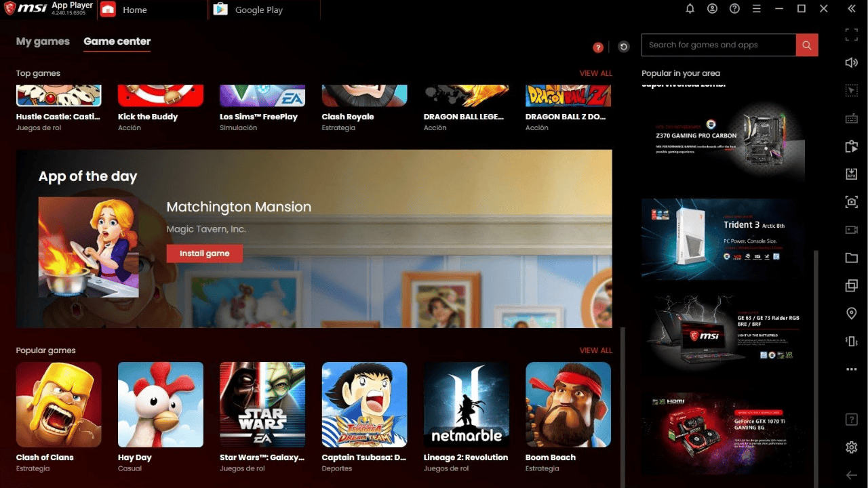Open the keyboard game controls icon

point(852,119)
